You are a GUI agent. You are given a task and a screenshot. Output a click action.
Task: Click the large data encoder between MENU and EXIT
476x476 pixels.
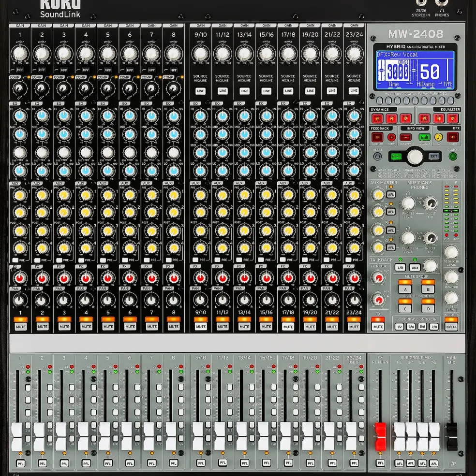pyautogui.click(x=415, y=157)
